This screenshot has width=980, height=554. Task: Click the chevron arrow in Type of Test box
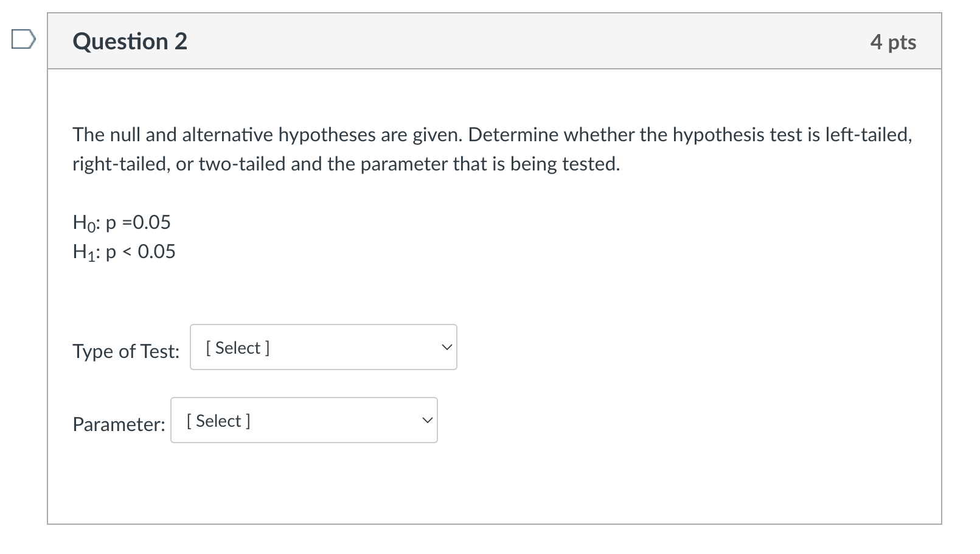(x=447, y=348)
